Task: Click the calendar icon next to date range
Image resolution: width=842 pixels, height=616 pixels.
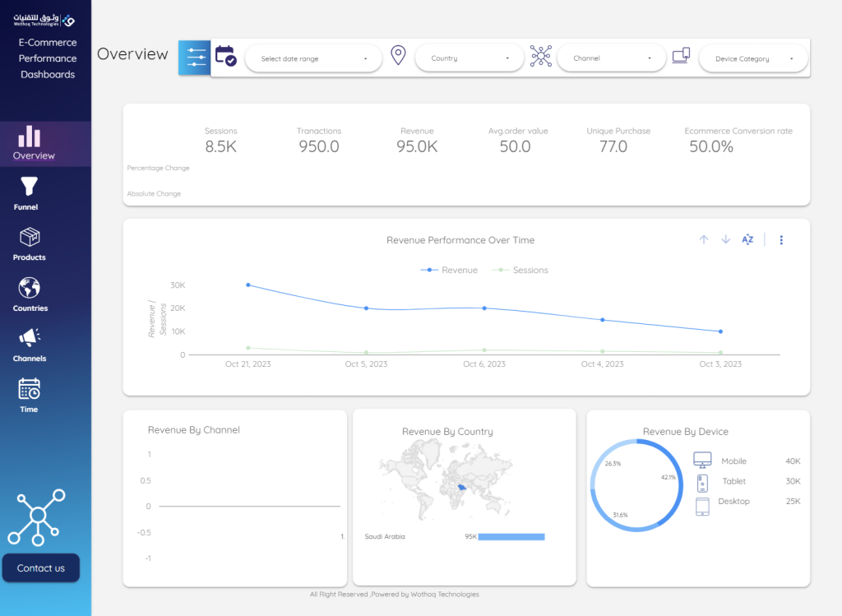Action: click(225, 57)
